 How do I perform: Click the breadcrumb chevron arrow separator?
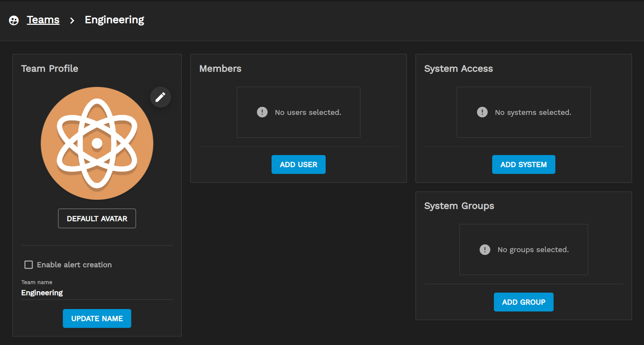(x=72, y=21)
